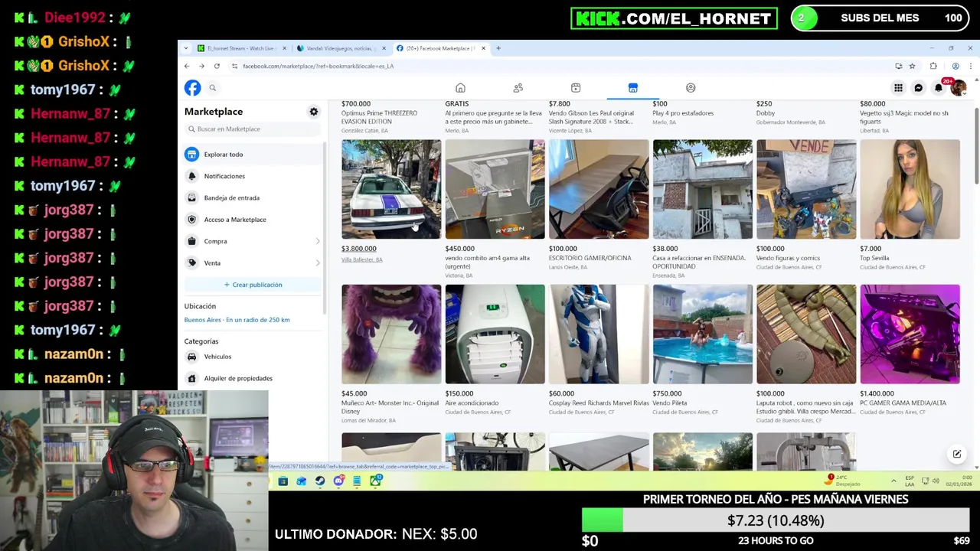Open the profile avatar account menu
Viewport: 980px width, 551px height.
tap(959, 88)
